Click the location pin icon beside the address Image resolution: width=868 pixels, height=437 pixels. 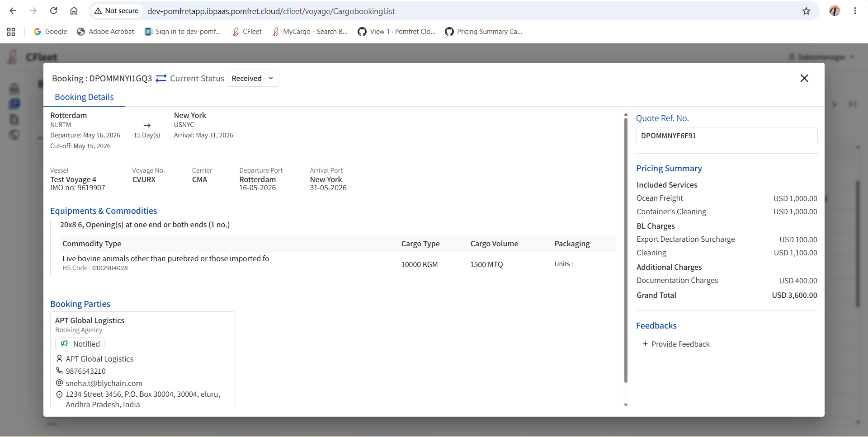point(59,395)
